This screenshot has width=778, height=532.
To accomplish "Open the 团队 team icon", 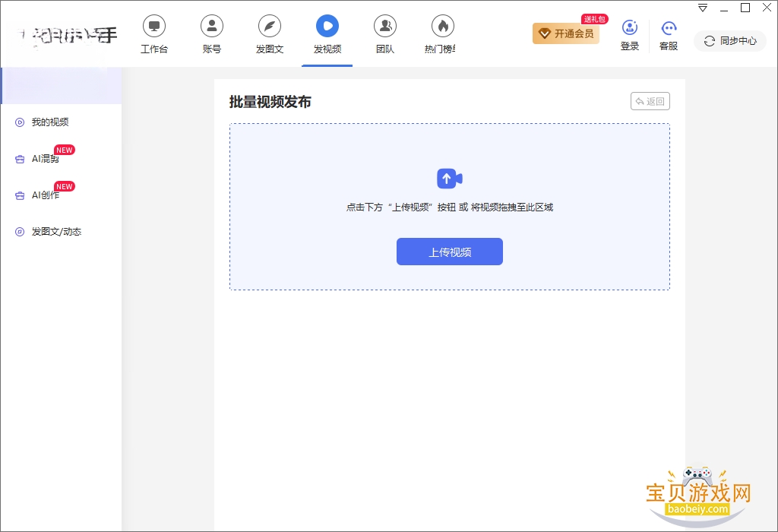I will 385,27.
